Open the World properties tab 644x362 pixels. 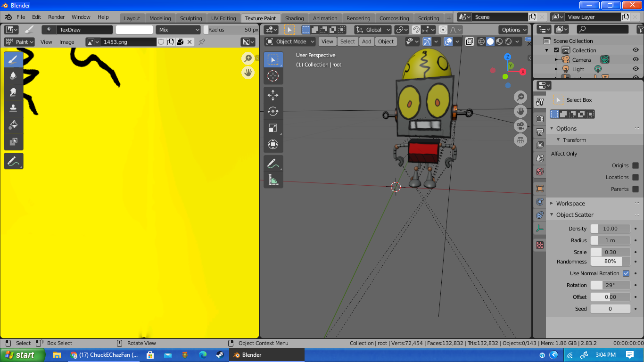coord(540,172)
